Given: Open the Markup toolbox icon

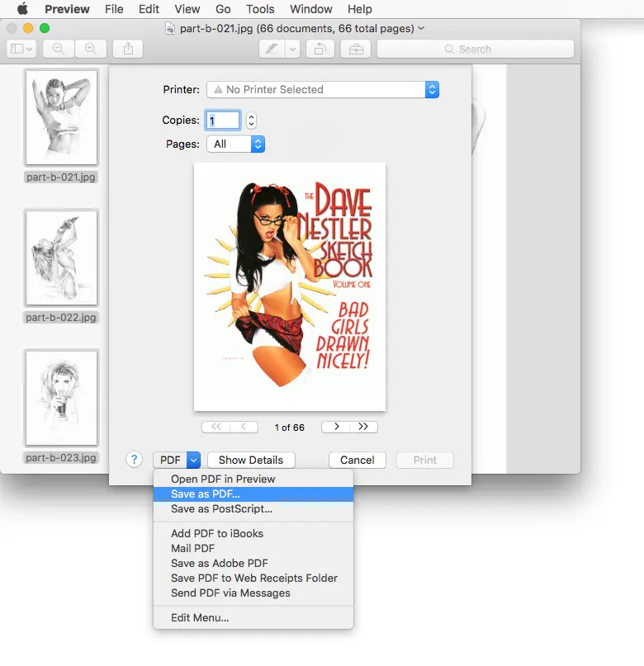Looking at the screenshot, I should pyautogui.click(x=356, y=49).
